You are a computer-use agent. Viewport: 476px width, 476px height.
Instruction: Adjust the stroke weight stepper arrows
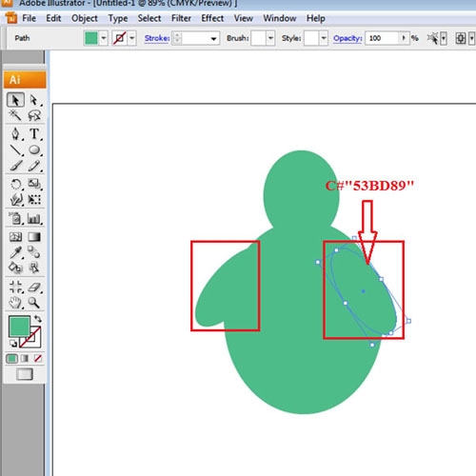(x=177, y=38)
